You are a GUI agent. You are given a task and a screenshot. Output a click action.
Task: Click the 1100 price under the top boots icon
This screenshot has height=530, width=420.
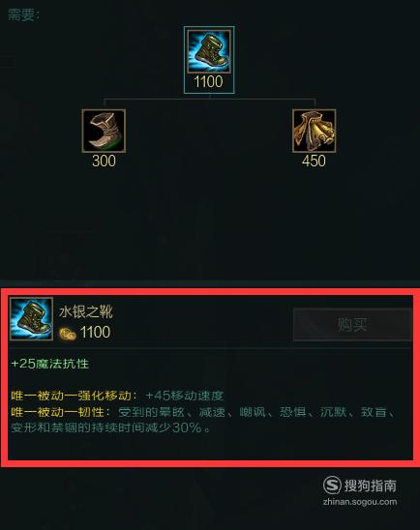point(208,82)
